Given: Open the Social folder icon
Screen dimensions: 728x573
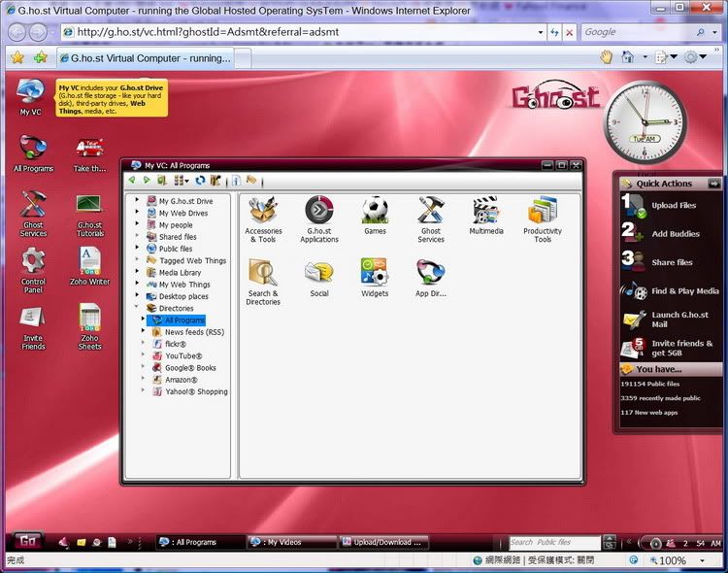Looking at the screenshot, I should pos(319,278).
